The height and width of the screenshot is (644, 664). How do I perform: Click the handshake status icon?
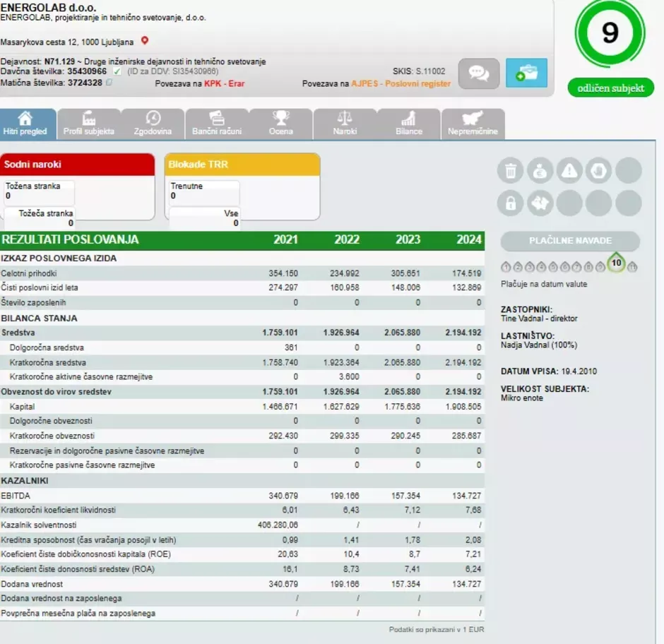tap(540, 203)
